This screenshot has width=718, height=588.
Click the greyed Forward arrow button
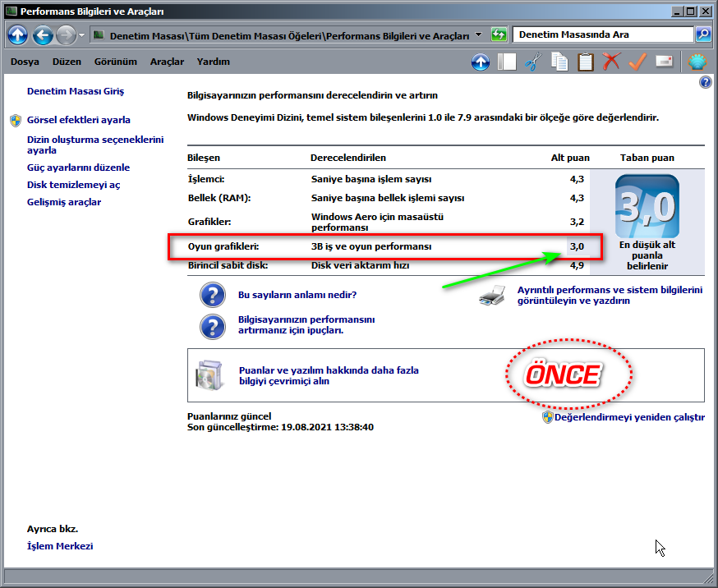pos(66,34)
